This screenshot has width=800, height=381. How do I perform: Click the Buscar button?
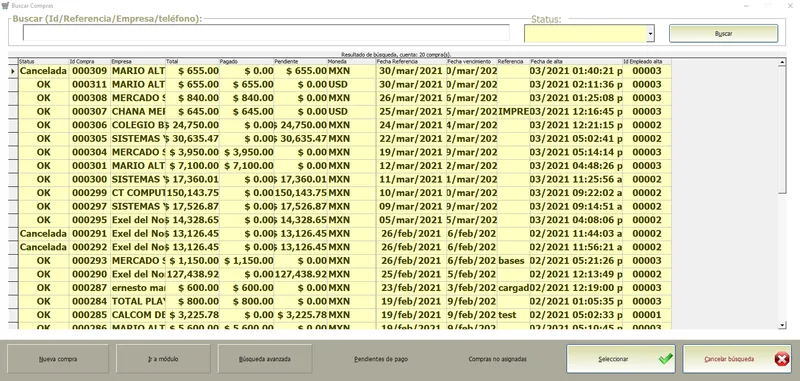tap(723, 34)
